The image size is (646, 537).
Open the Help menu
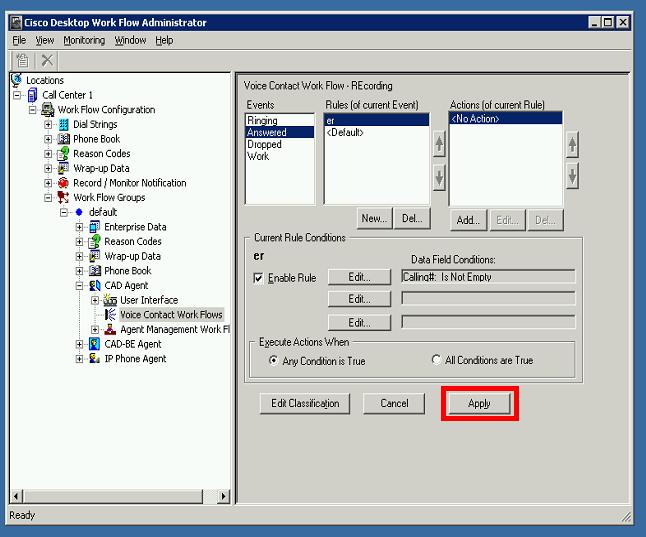coord(164,40)
